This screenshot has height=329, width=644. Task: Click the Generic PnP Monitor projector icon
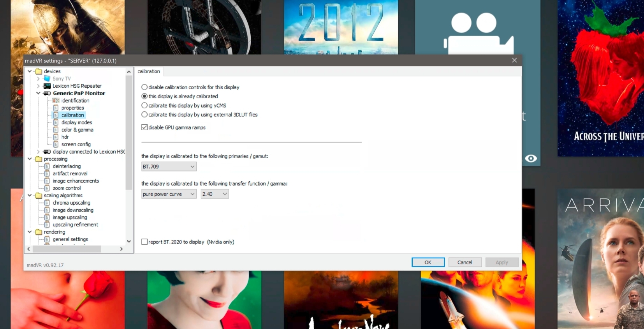tap(47, 93)
